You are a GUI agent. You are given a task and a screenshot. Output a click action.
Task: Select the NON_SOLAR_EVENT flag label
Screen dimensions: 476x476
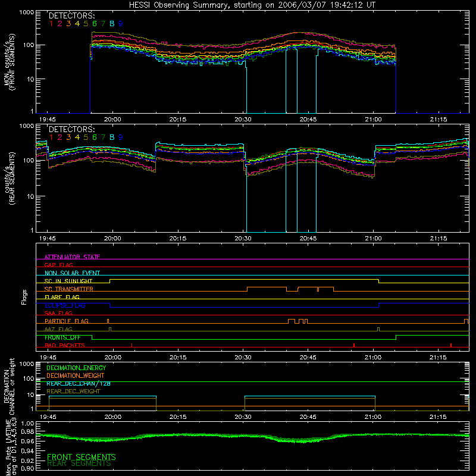point(72,273)
